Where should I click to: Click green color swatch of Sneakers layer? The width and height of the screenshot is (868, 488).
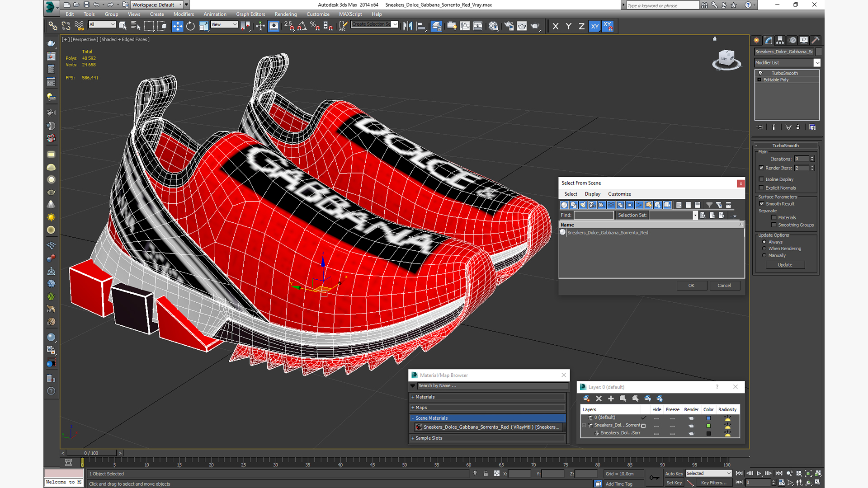coord(708,426)
